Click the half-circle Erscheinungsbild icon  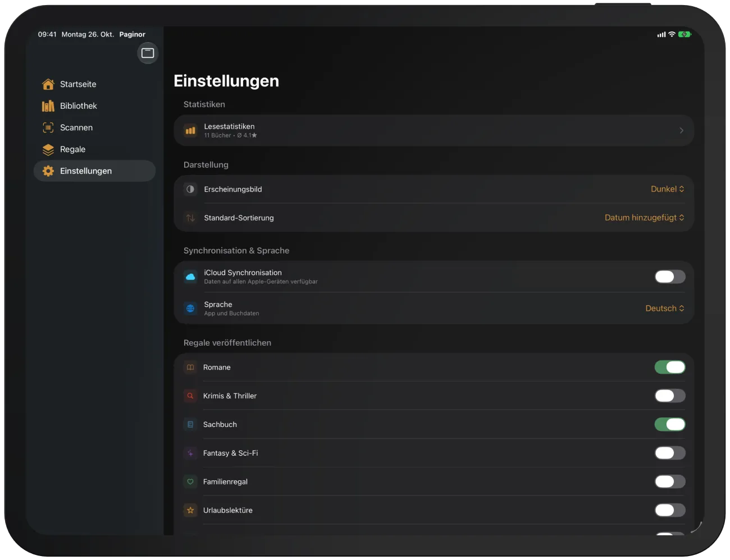click(190, 190)
